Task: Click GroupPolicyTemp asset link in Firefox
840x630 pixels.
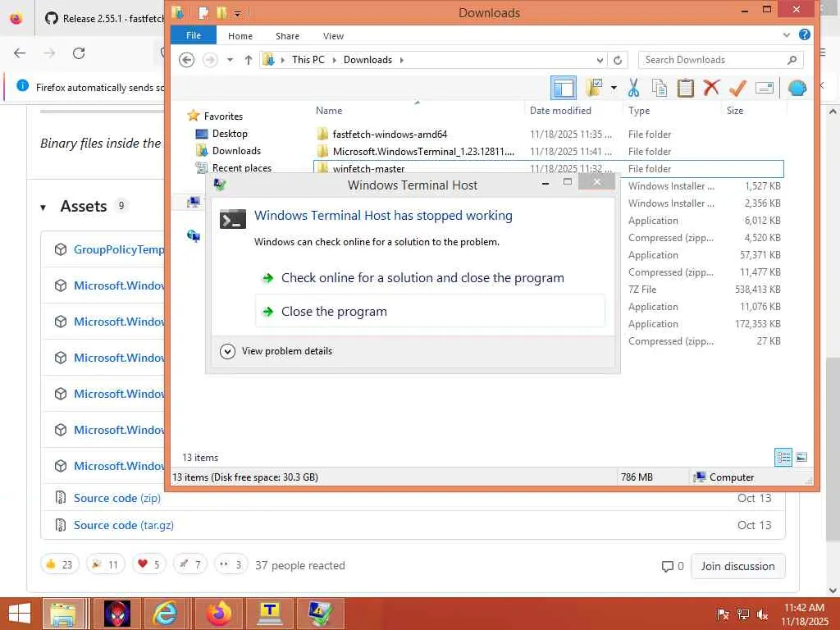Action: pyautogui.click(x=119, y=249)
